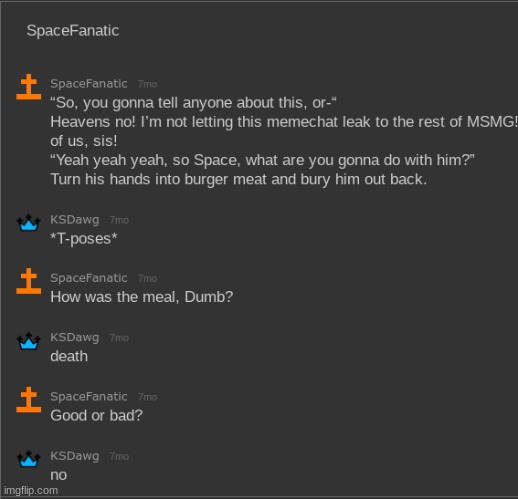Click the *T-poses* message text
518x499 pixels.
[84, 239]
